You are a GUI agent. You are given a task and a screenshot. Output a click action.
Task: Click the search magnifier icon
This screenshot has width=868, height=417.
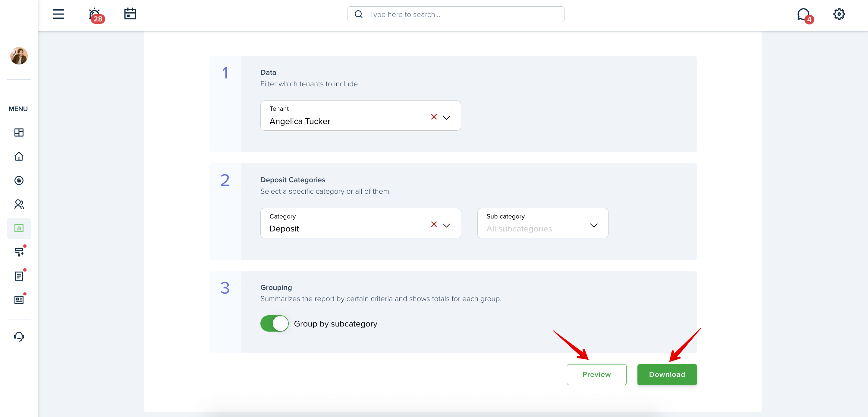(x=359, y=14)
